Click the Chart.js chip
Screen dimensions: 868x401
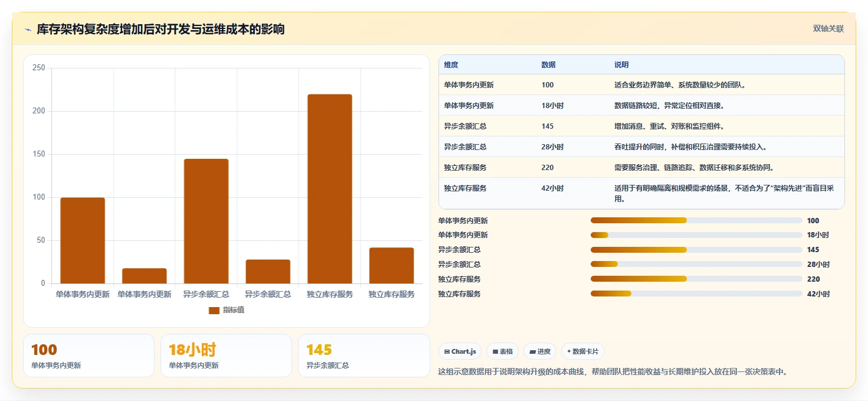coord(460,351)
